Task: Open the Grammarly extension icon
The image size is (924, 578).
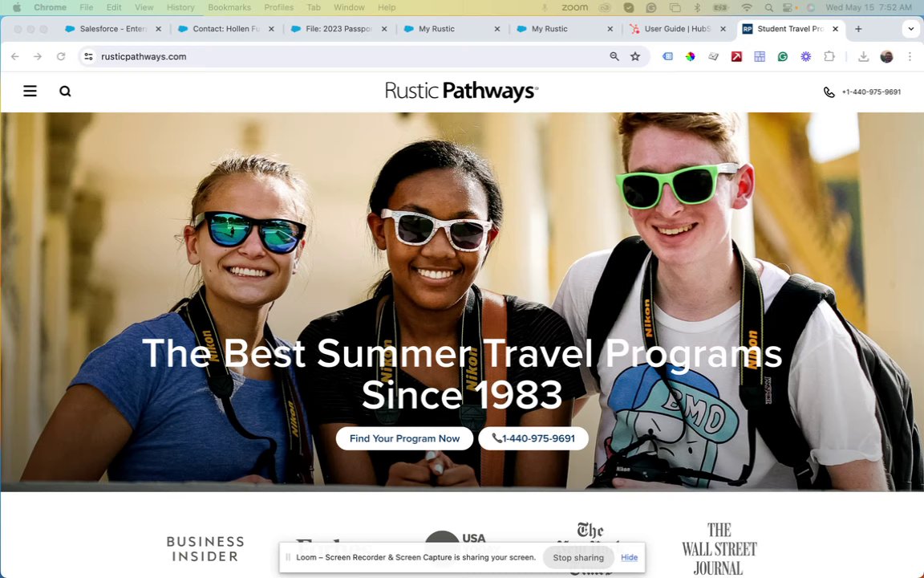Action: pos(783,57)
